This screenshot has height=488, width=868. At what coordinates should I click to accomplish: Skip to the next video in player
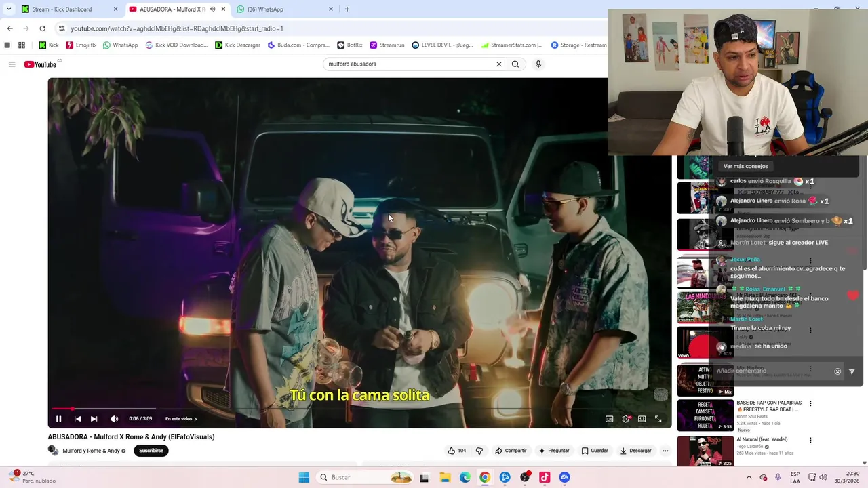tap(94, 419)
